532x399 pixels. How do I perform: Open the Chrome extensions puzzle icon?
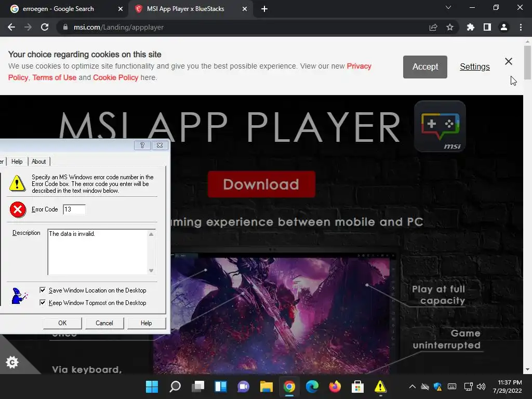tap(470, 27)
